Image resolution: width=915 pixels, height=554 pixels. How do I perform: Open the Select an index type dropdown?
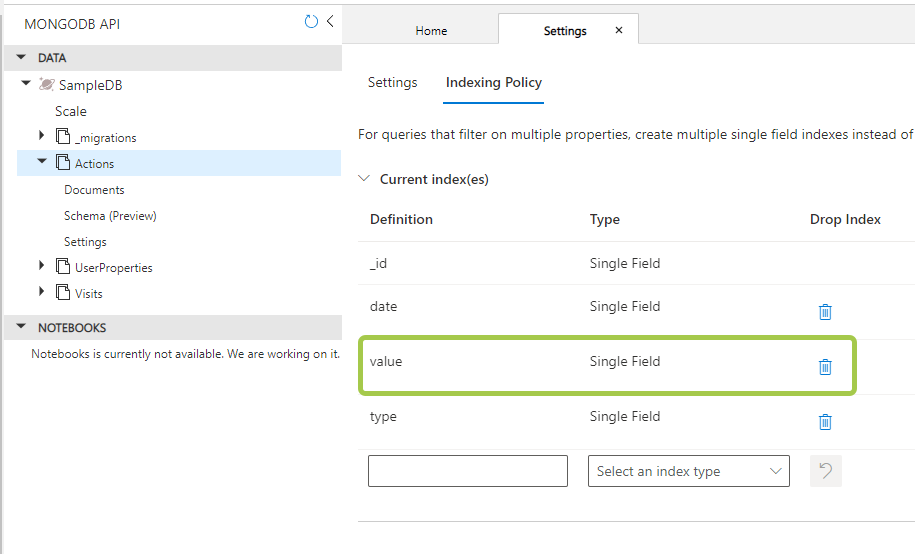click(x=689, y=471)
